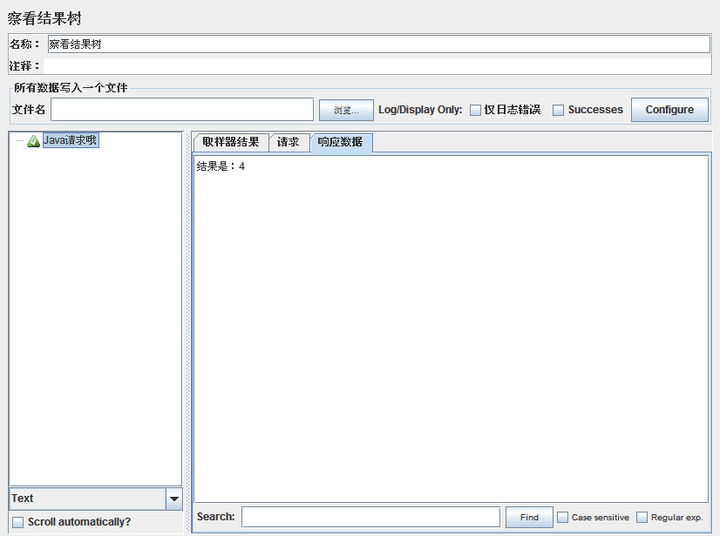Click the Find button
Viewport: 720px width, 536px height.
click(529, 517)
